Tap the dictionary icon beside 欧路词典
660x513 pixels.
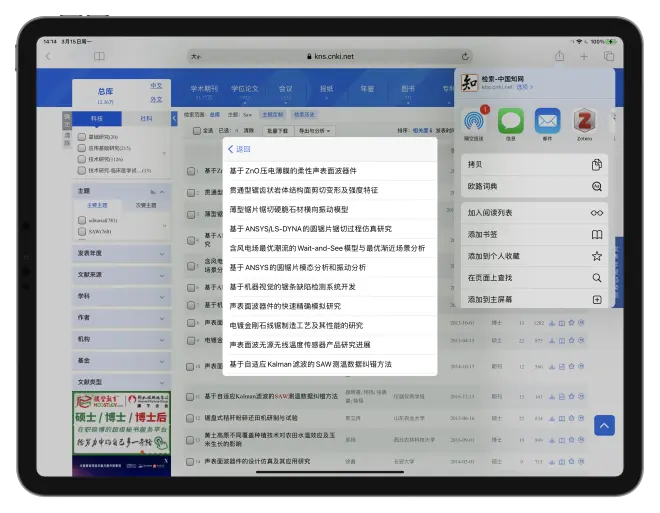(596, 186)
